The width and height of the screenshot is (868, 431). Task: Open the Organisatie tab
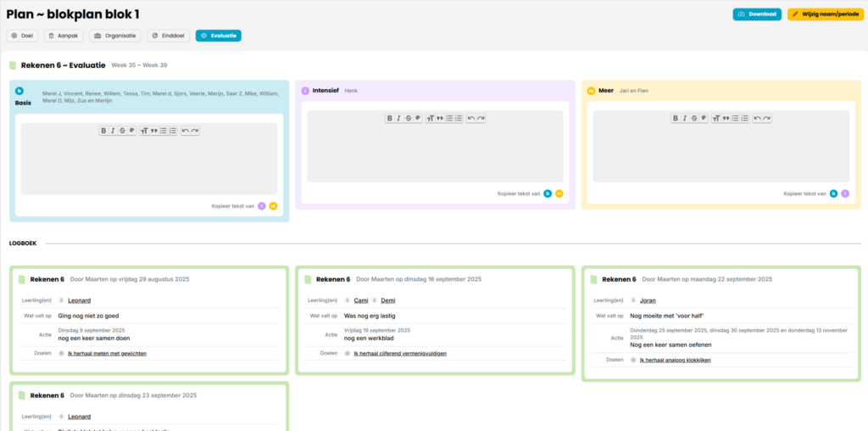point(115,36)
